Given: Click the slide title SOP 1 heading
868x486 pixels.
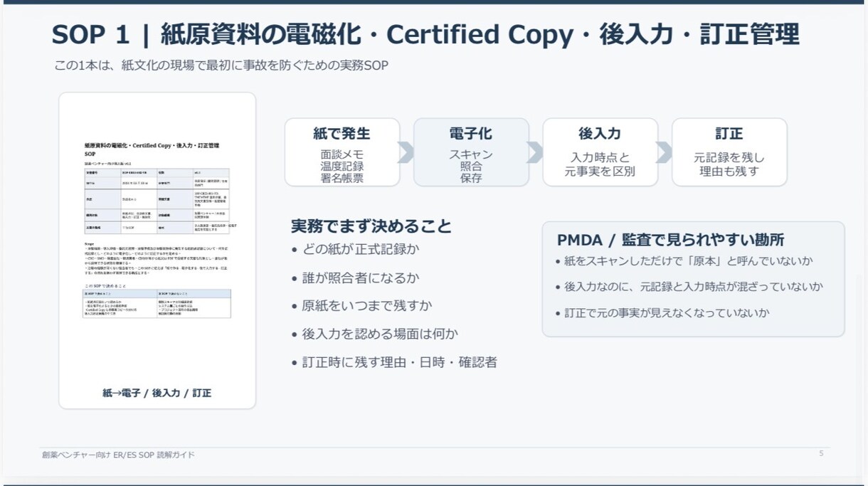Looking at the screenshot, I should pyautogui.click(x=425, y=34).
